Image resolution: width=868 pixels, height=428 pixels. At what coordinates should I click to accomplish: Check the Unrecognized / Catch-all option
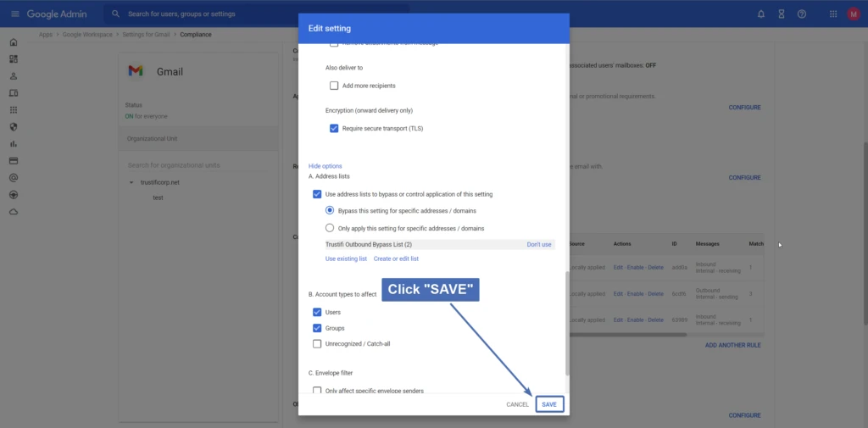(317, 344)
